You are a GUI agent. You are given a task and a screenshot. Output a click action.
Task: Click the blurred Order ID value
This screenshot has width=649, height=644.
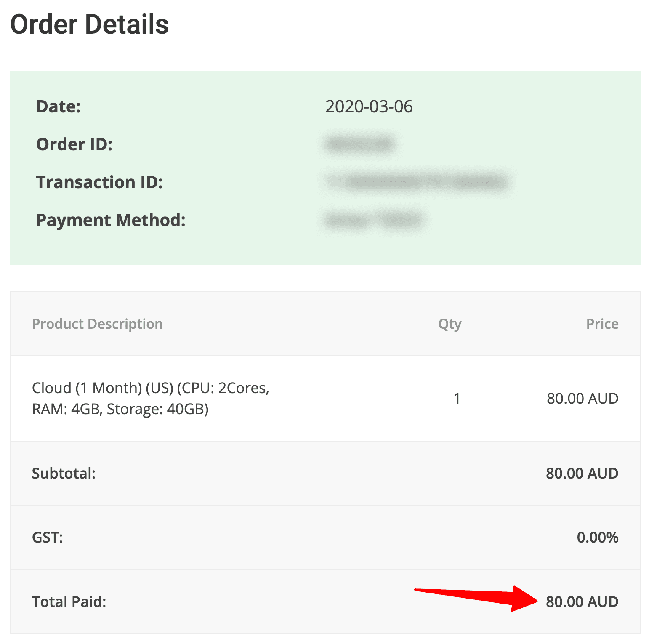360,144
